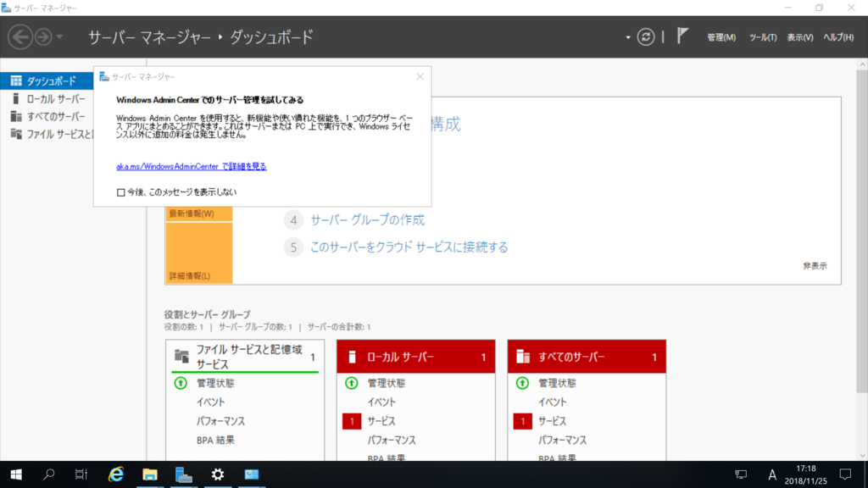868x488 pixels.
Task: Open the navigation history dropdown arrow
Action: click(x=60, y=37)
